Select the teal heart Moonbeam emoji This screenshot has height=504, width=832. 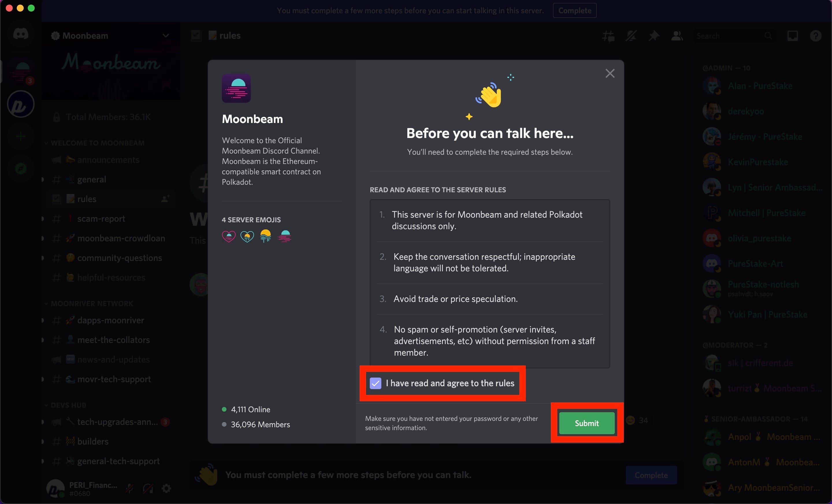(x=247, y=236)
